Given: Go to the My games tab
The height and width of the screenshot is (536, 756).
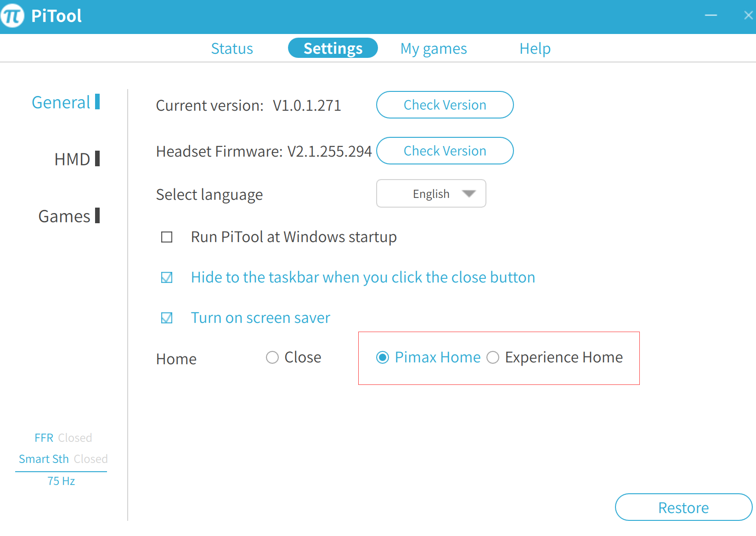Looking at the screenshot, I should pos(434,49).
